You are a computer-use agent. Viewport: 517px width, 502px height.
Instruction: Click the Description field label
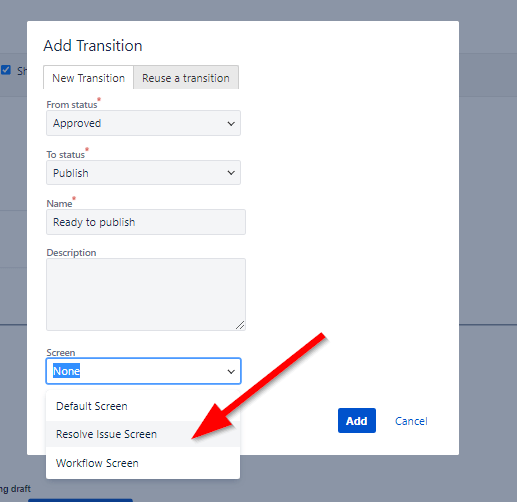pos(71,253)
